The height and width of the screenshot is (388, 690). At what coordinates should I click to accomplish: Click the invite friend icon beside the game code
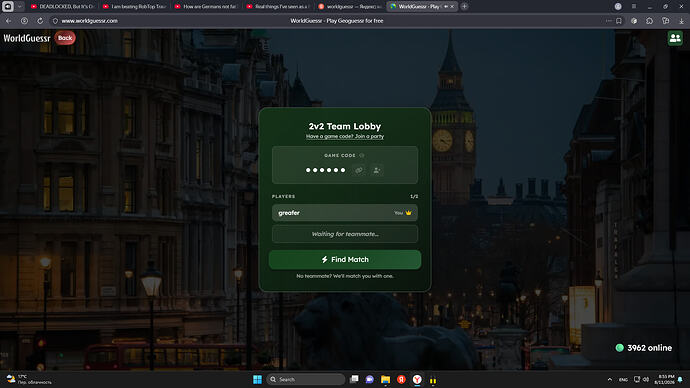(377, 170)
